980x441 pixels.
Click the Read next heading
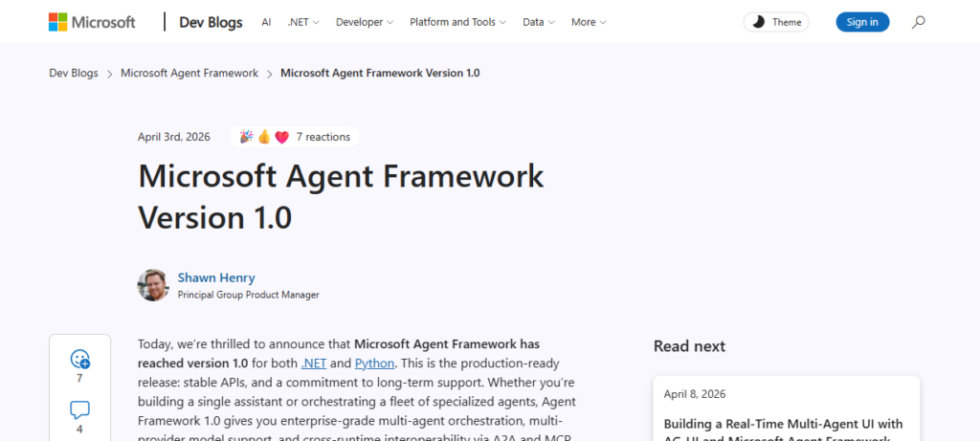(689, 346)
